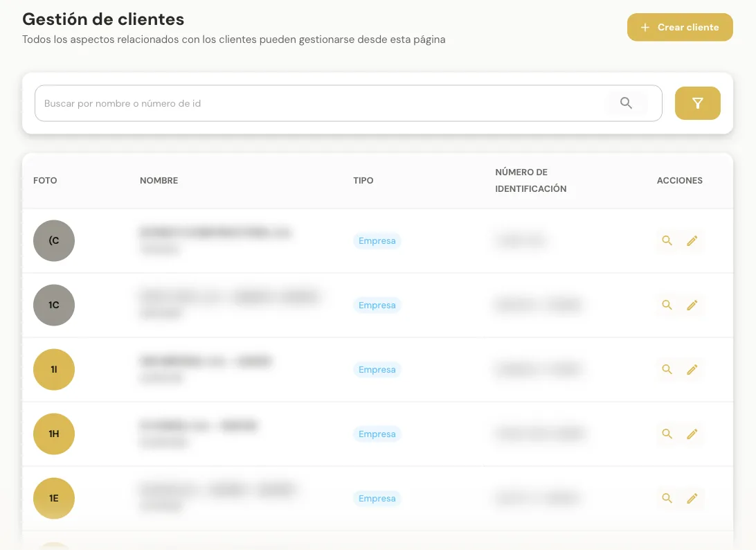The height and width of the screenshot is (550, 756).
Task: Click Empresa badge in the 1H row
Action: (x=377, y=434)
